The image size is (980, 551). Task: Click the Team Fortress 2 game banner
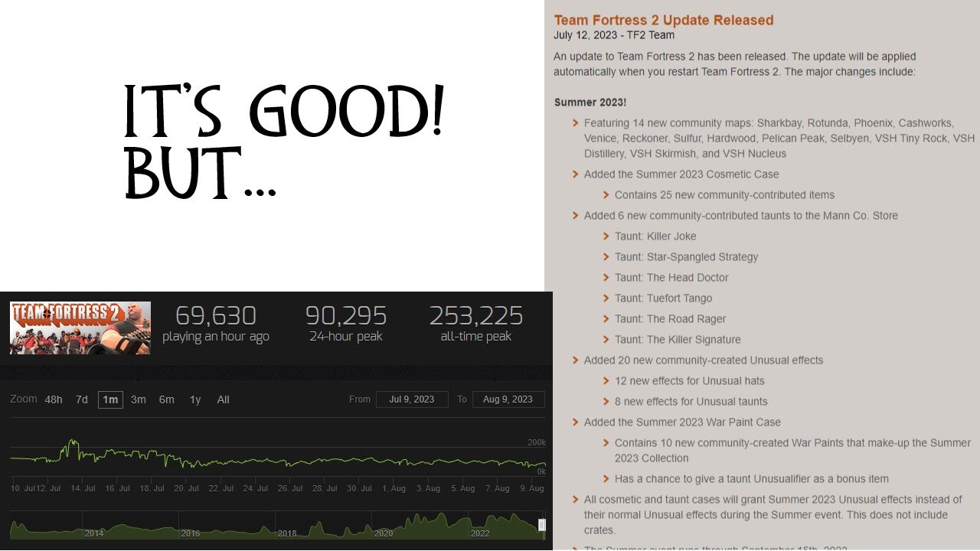point(80,328)
